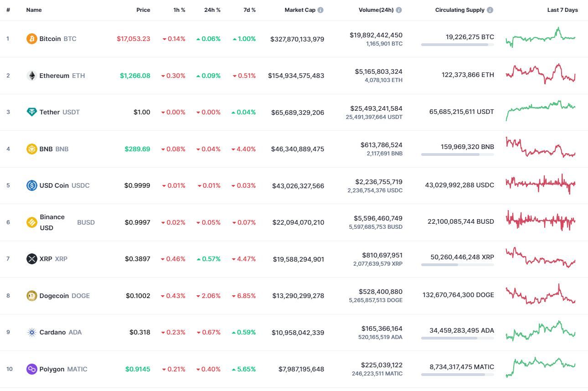Open Ethereum's 7-day sparkline chart
The width and height of the screenshot is (588, 391).
(x=540, y=74)
